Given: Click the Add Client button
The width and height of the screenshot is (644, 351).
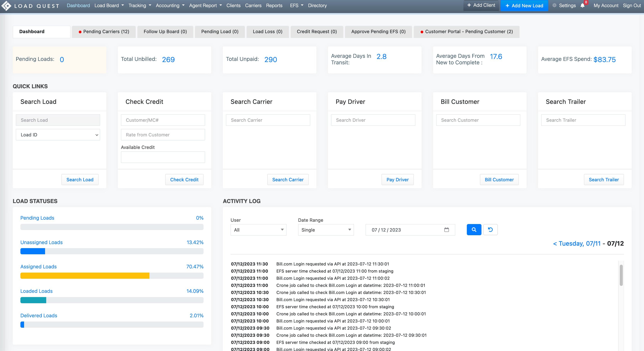Looking at the screenshot, I should [481, 5].
